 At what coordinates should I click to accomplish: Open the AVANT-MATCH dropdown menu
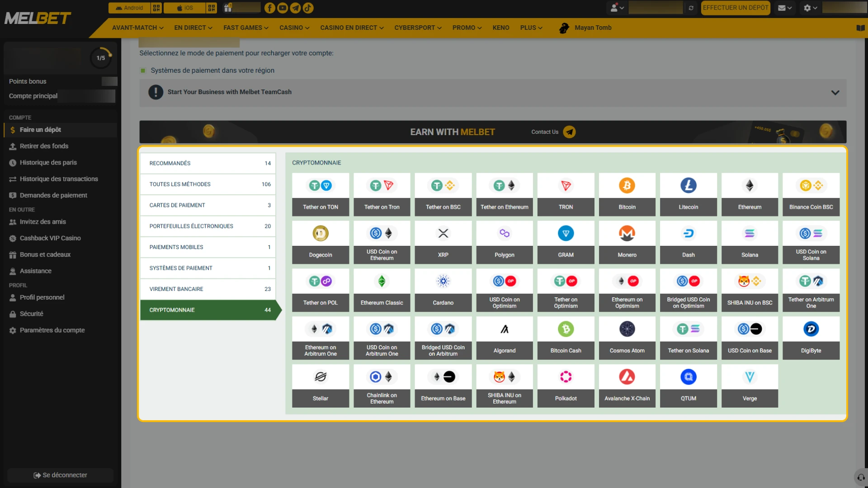tap(138, 28)
